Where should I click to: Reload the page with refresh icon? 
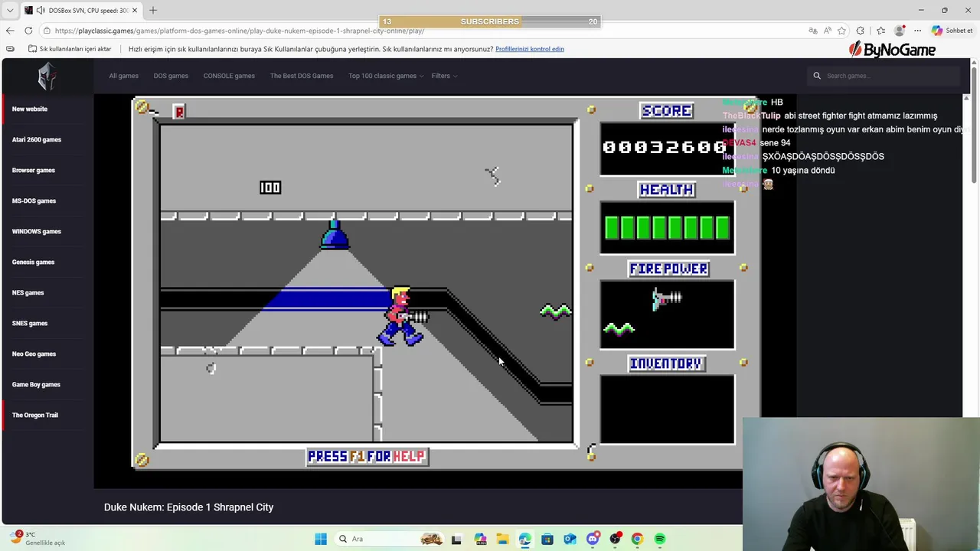pyautogui.click(x=28, y=31)
